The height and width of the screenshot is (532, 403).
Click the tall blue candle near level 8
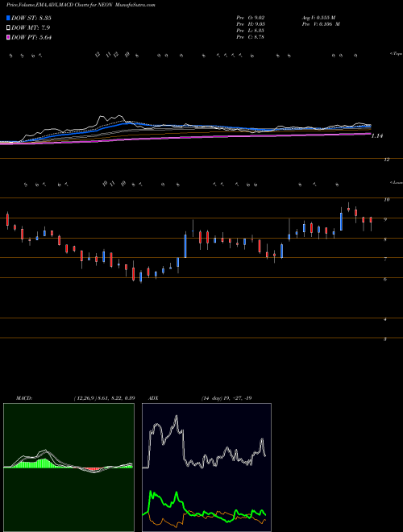click(185, 244)
